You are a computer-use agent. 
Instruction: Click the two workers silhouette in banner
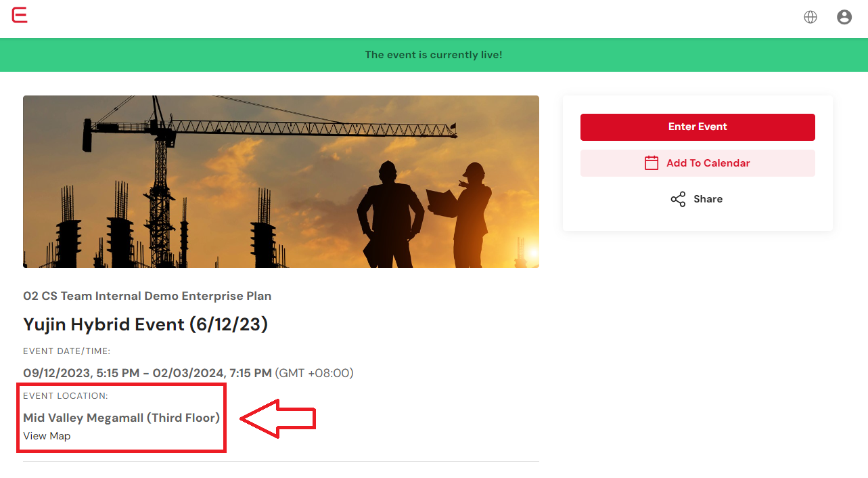pos(424,215)
